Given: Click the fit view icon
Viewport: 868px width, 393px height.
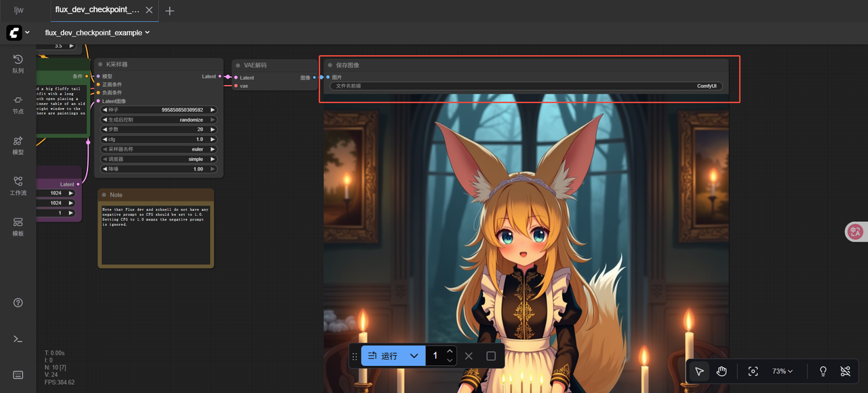Looking at the screenshot, I should (x=753, y=371).
